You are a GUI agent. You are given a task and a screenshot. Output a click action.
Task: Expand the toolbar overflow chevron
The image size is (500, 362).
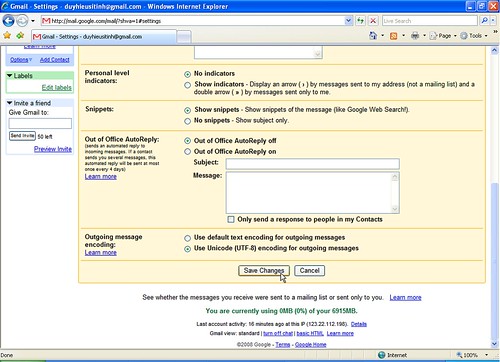(x=495, y=32)
